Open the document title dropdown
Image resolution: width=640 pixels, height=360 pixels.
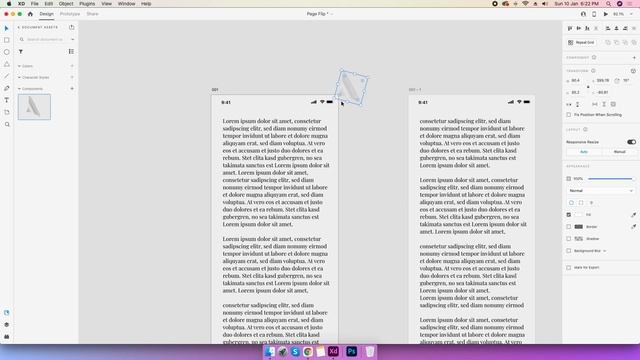331,14
